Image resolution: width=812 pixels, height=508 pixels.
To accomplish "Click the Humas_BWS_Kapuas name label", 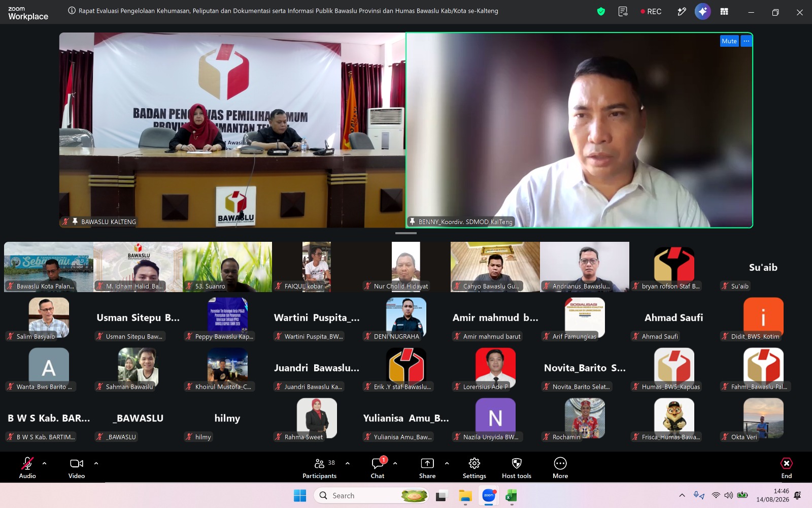I will [671, 387].
